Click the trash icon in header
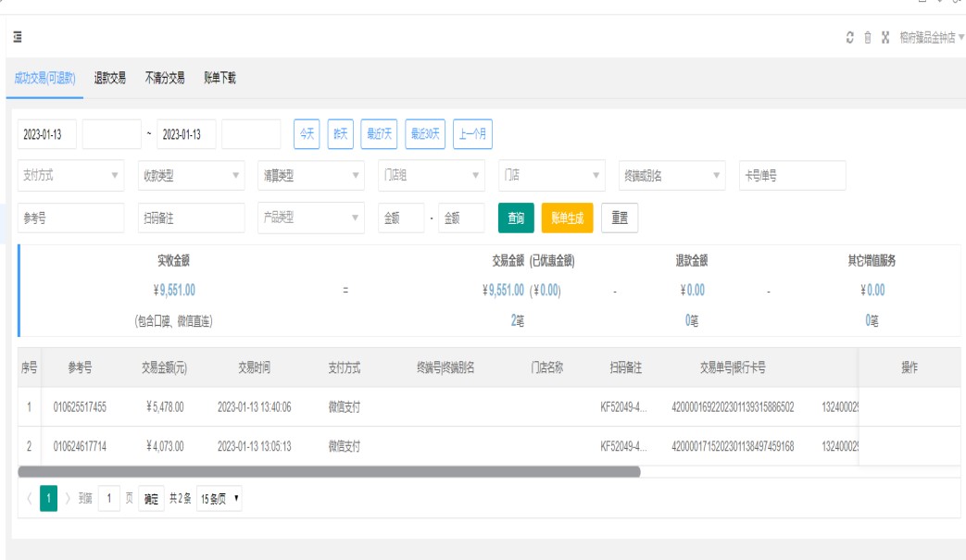Screen dimensions: 966x560 pyautogui.click(x=868, y=38)
